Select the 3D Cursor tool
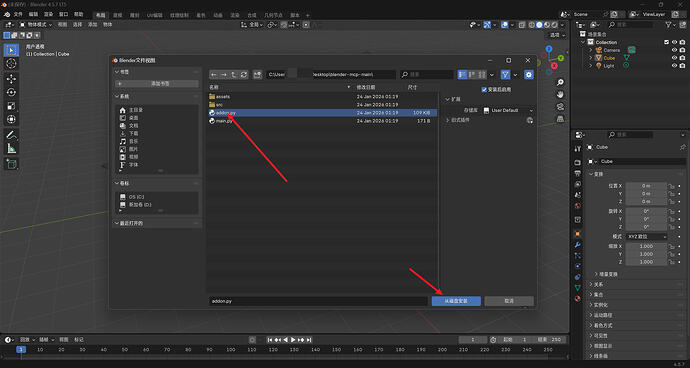The image size is (690, 368). point(11,63)
